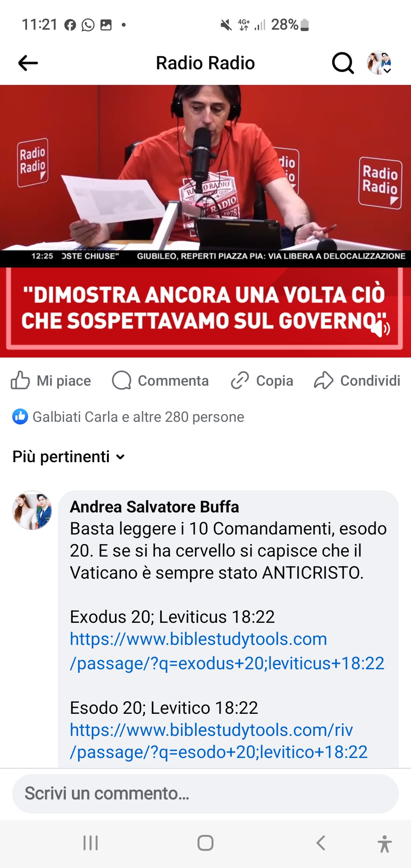Toggle video sound with the speaker icon
The image size is (411, 868).
point(381,329)
